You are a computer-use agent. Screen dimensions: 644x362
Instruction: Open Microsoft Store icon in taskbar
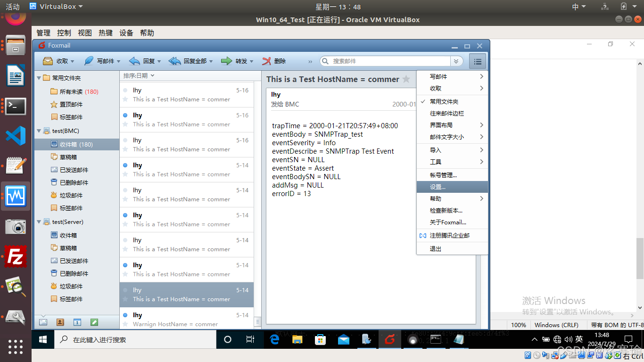[321, 339]
